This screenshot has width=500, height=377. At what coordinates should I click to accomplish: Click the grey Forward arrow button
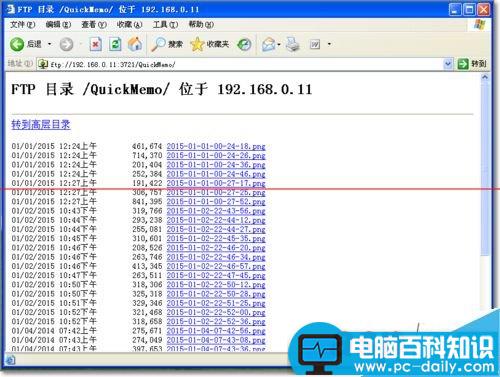[x=66, y=44]
